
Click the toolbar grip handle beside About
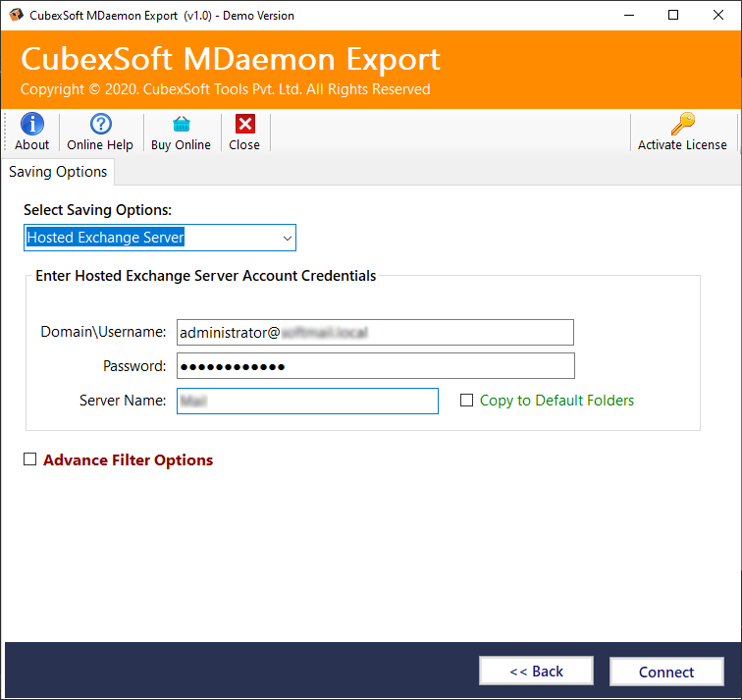coord(8,133)
